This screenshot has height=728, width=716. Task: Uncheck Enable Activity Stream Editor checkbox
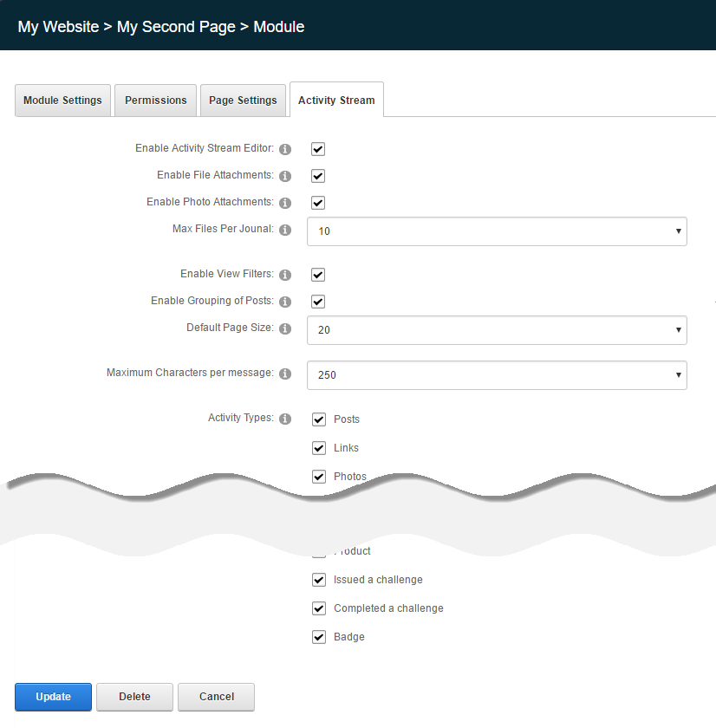coord(318,149)
